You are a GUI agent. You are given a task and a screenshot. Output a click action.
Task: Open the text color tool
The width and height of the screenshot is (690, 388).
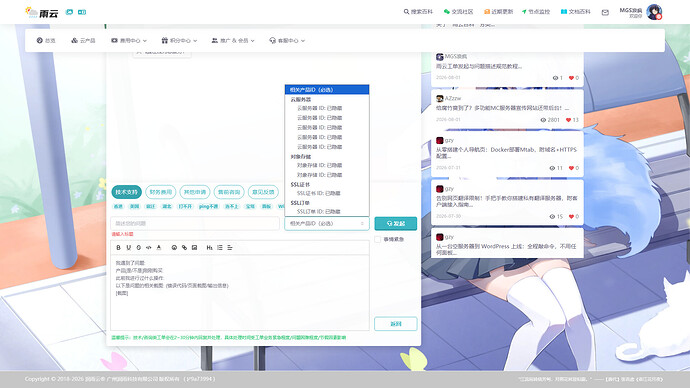click(159, 248)
